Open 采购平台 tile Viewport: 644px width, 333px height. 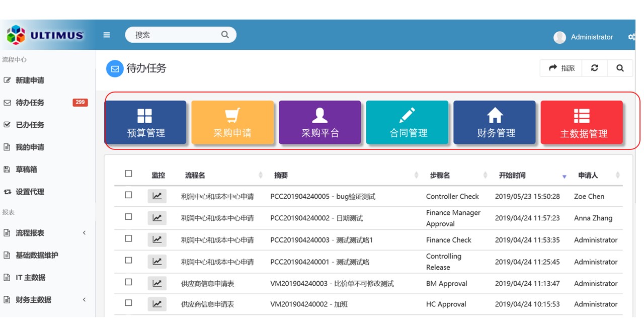(320, 122)
